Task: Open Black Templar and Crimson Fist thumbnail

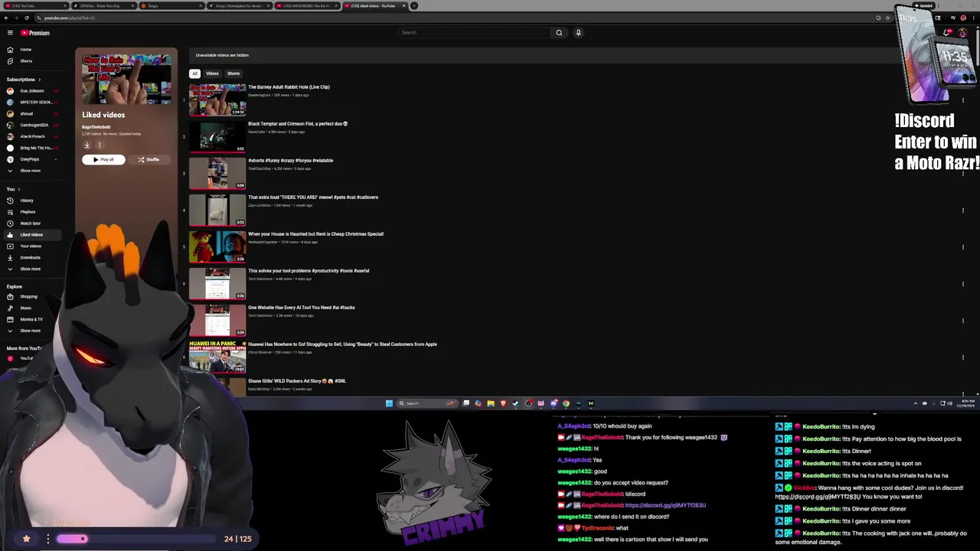Action: [x=217, y=136]
